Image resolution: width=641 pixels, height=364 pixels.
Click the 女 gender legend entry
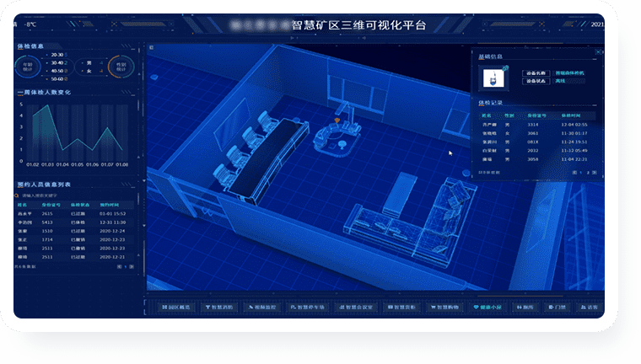(x=92, y=71)
